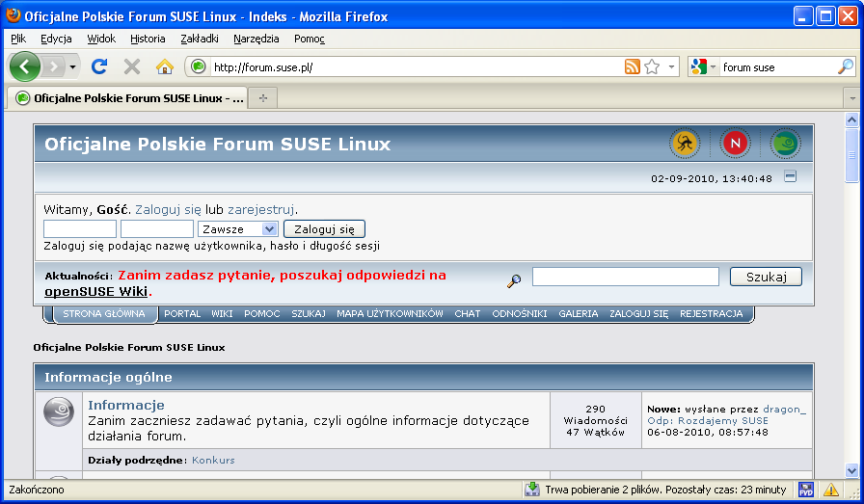Select the WIKI nav tab
Image resolution: width=864 pixels, height=504 pixels.
click(x=222, y=314)
